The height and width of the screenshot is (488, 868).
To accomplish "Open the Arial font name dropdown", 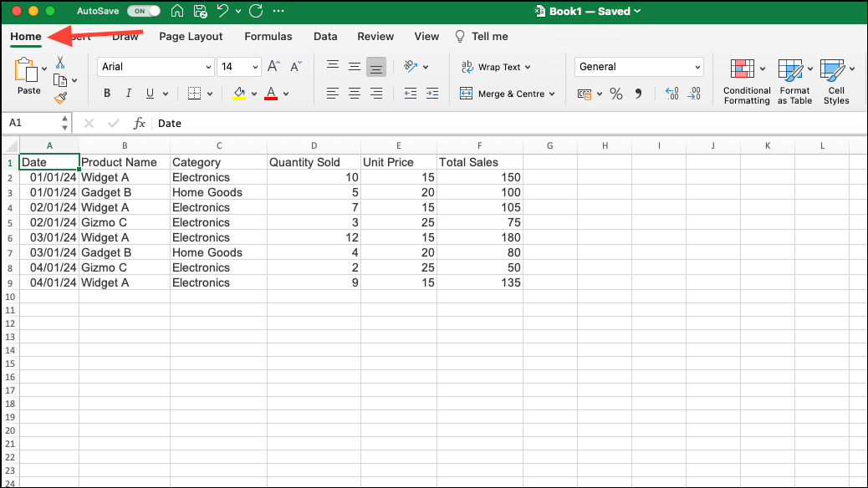I will [156, 67].
